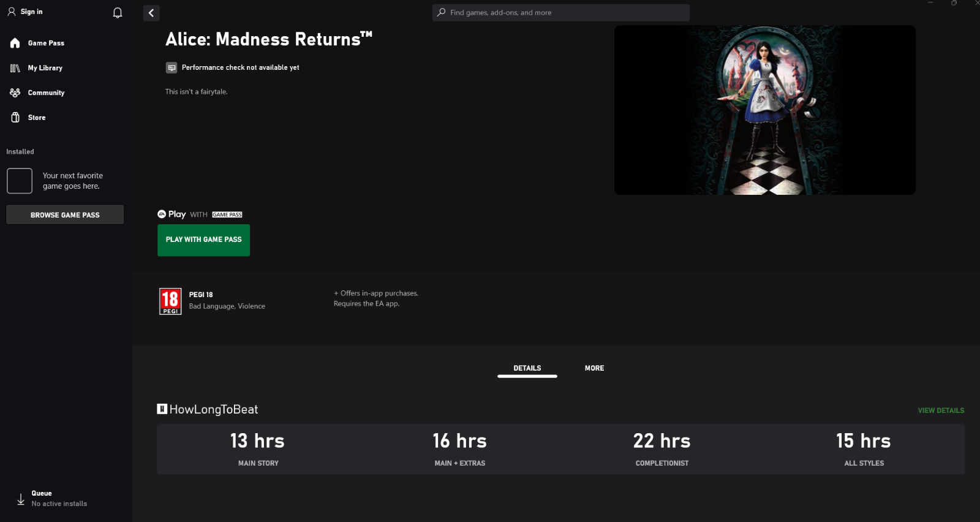Select the Store label in sidebar
The height and width of the screenshot is (522, 980).
37,118
